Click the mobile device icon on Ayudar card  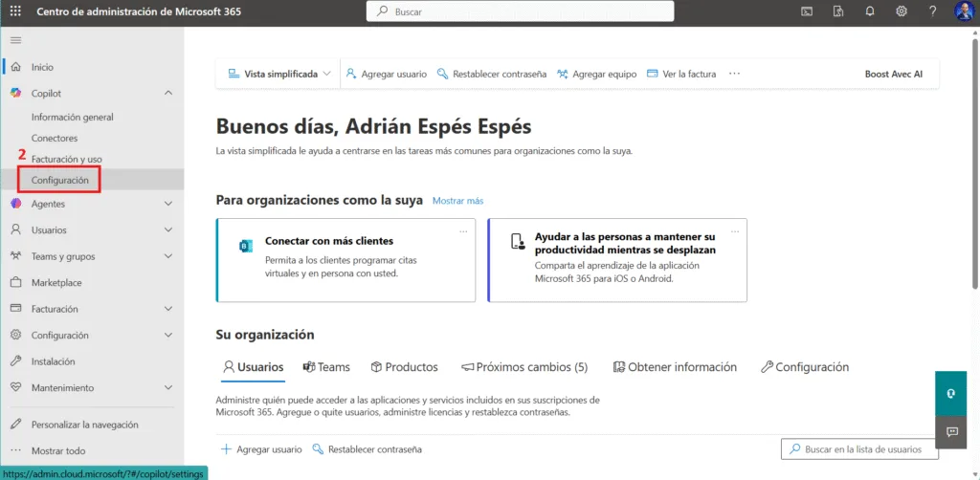516,242
